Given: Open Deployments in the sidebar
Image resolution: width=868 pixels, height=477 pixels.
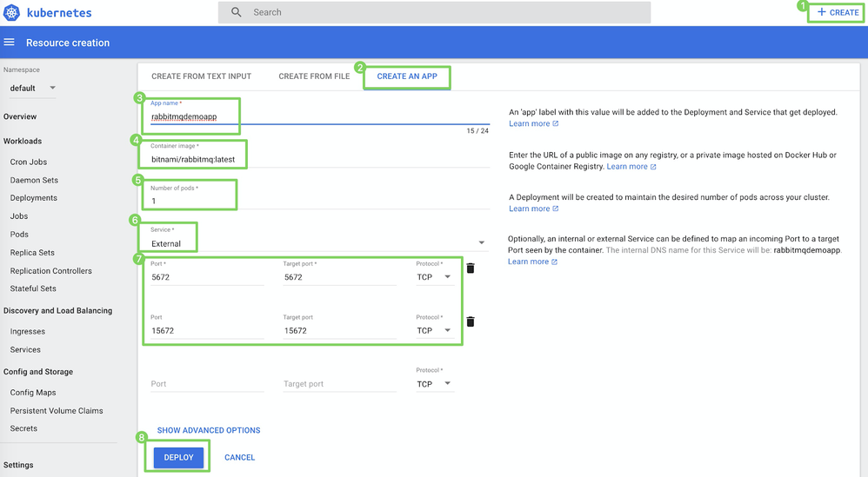Looking at the screenshot, I should click(33, 198).
